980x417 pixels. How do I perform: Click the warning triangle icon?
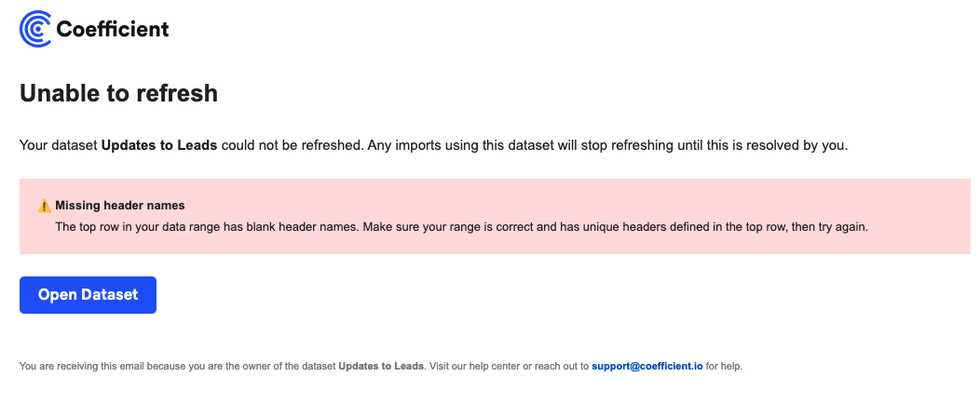(44, 206)
